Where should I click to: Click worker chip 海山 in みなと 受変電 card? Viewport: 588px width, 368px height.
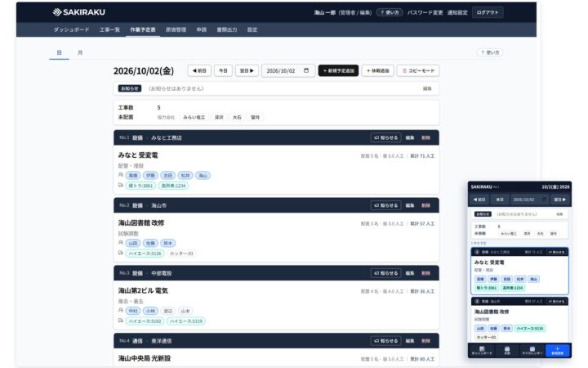pyautogui.click(x=203, y=175)
